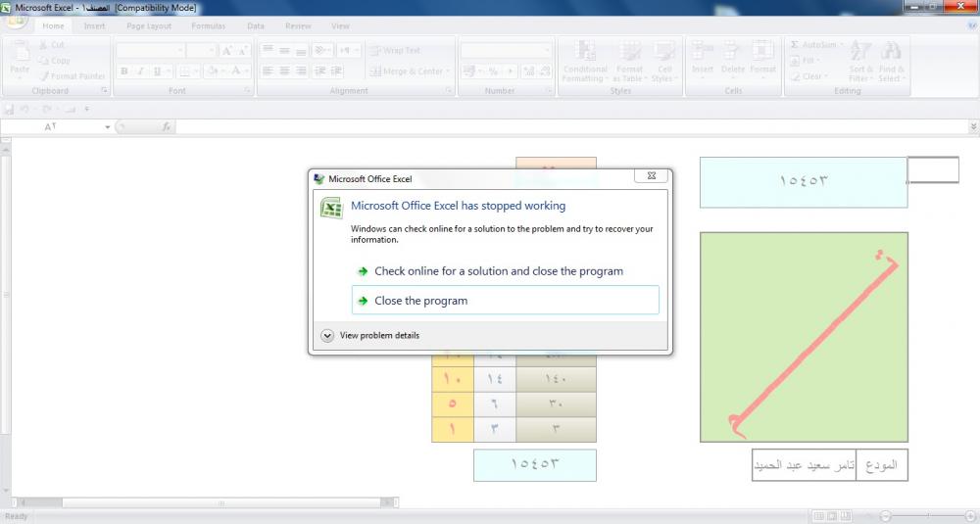Open the font size combo box
Screen dimensions: 980x524
pos(201,51)
